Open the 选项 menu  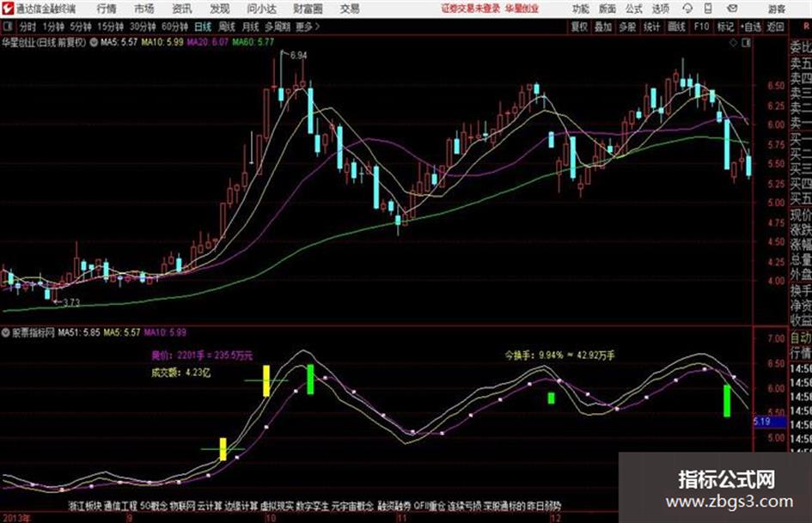point(660,9)
